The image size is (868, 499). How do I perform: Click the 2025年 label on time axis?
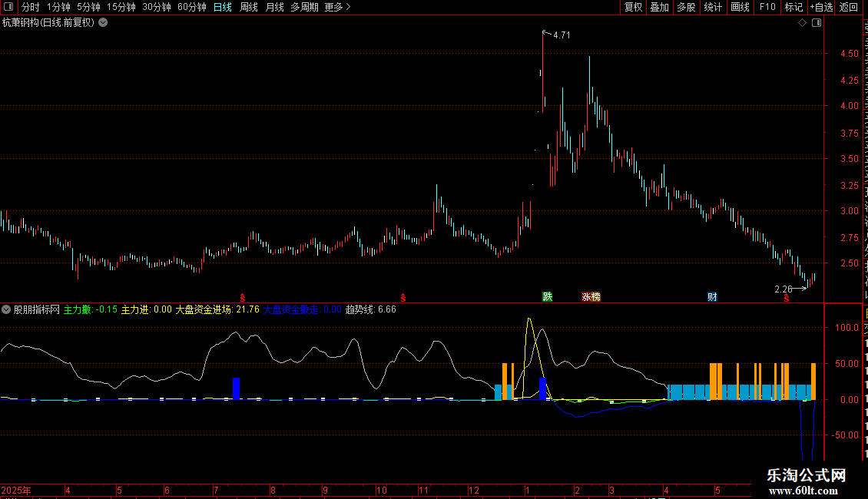[x=16, y=490]
